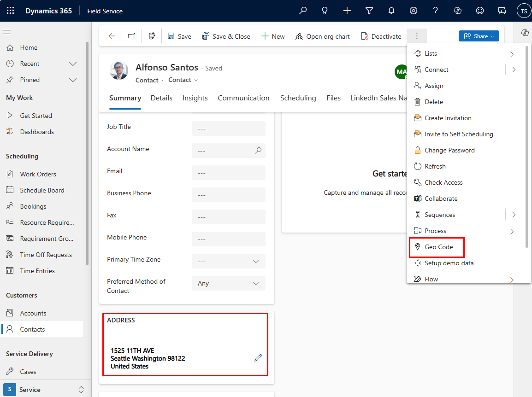
Task: Click the Save & Close button
Action: 226,36
